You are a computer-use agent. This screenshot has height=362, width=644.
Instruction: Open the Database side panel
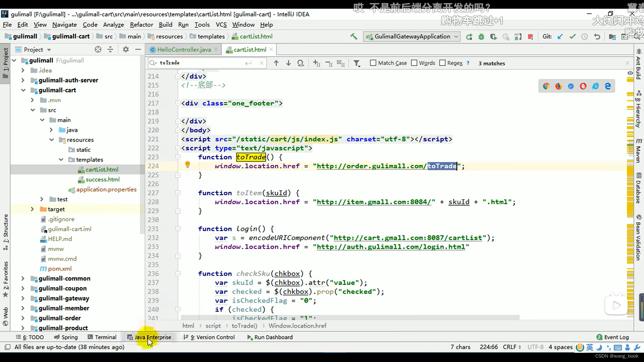point(638,188)
